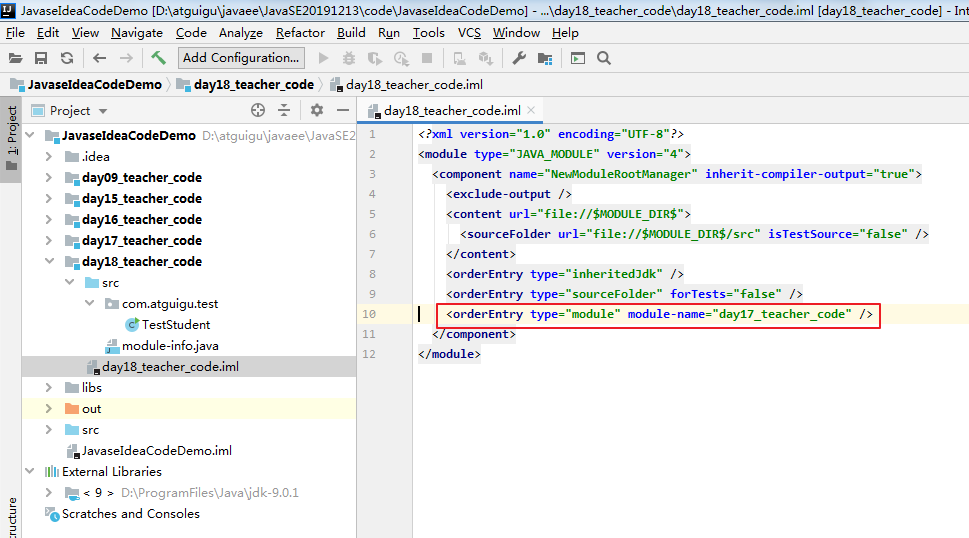Expand the JDK 9 library node
This screenshot has height=538, width=969.
pyautogui.click(x=49, y=492)
